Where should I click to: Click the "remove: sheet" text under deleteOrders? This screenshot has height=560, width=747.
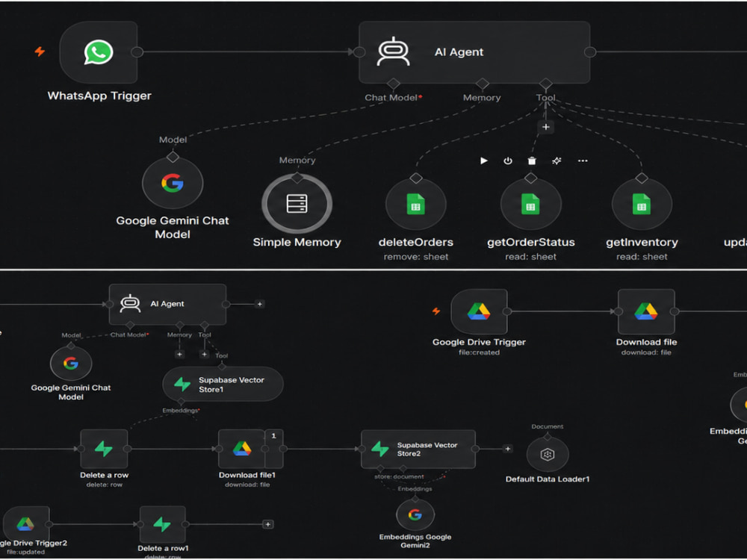(416, 257)
